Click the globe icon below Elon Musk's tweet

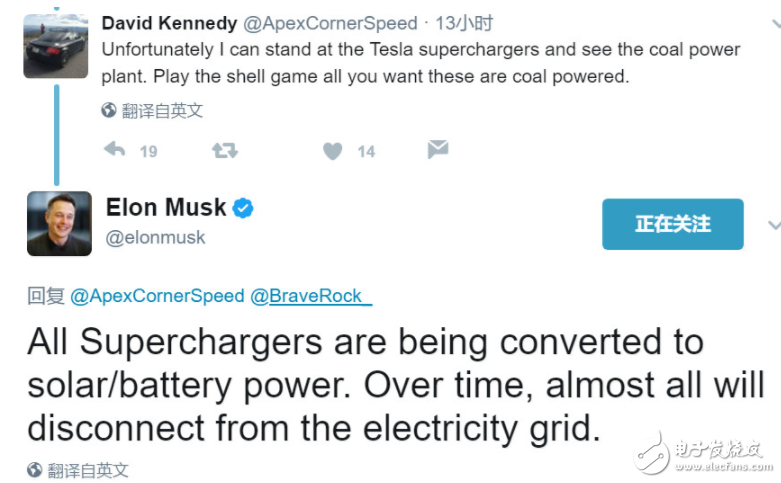35,470
